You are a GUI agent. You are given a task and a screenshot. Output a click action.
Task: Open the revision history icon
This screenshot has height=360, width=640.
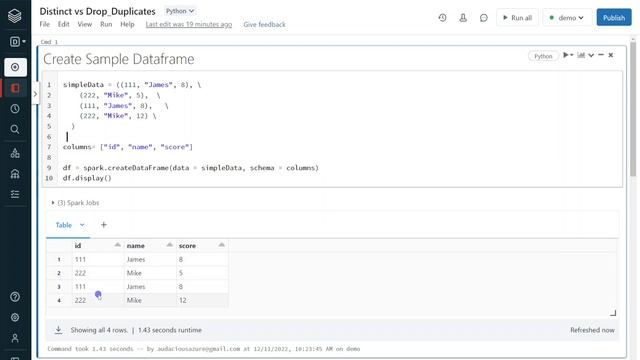[442, 18]
